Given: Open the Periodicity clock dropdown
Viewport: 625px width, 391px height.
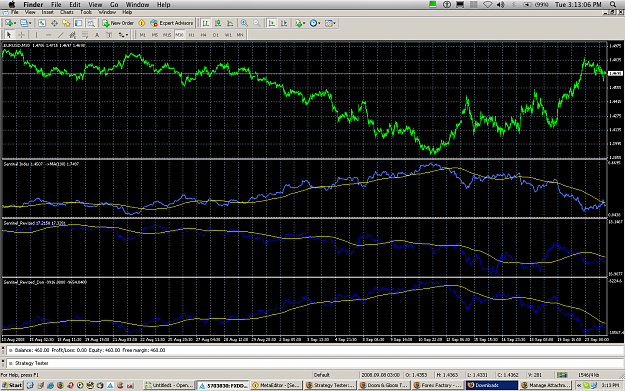Looking at the screenshot, I should 315,23.
